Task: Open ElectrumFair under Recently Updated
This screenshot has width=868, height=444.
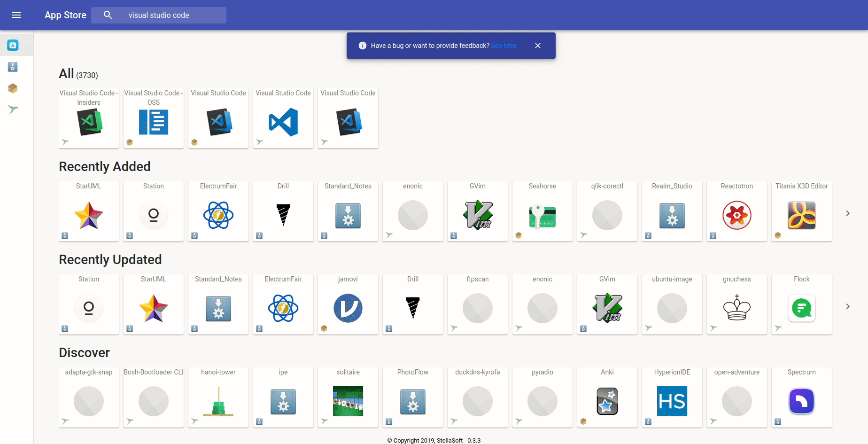Action: pos(283,304)
